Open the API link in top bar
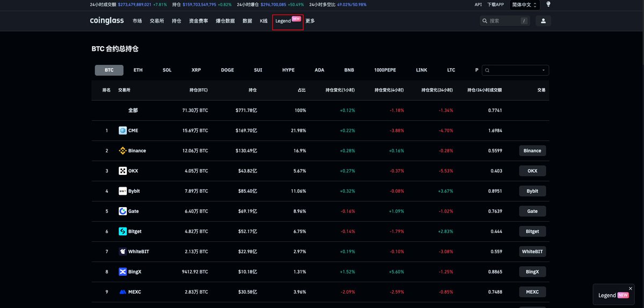 click(478, 4)
